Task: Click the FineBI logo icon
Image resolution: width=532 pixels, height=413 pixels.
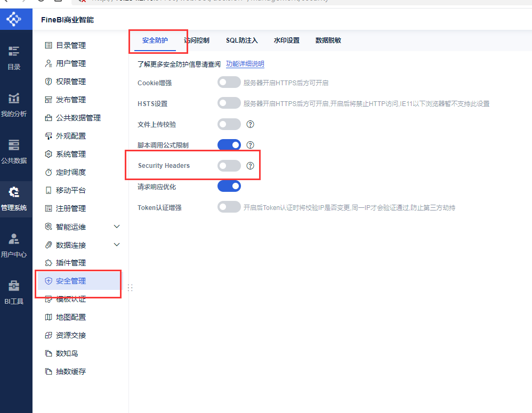Action: [x=14, y=19]
